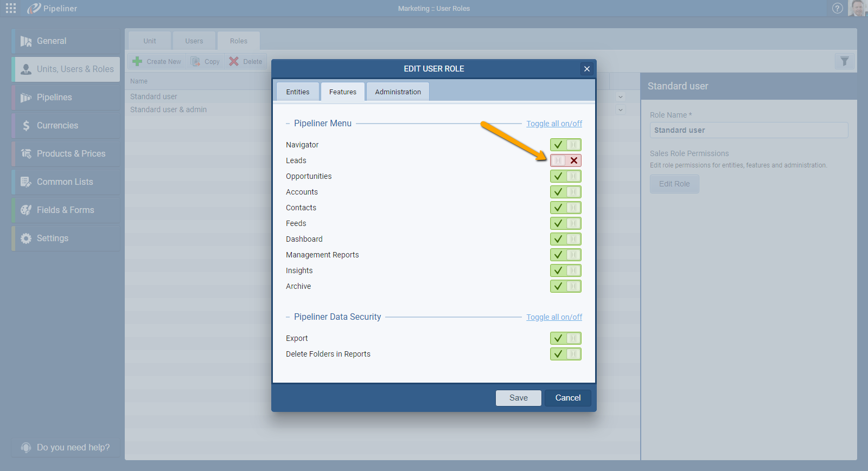
Task: Switch to the Entities tab
Action: point(297,92)
